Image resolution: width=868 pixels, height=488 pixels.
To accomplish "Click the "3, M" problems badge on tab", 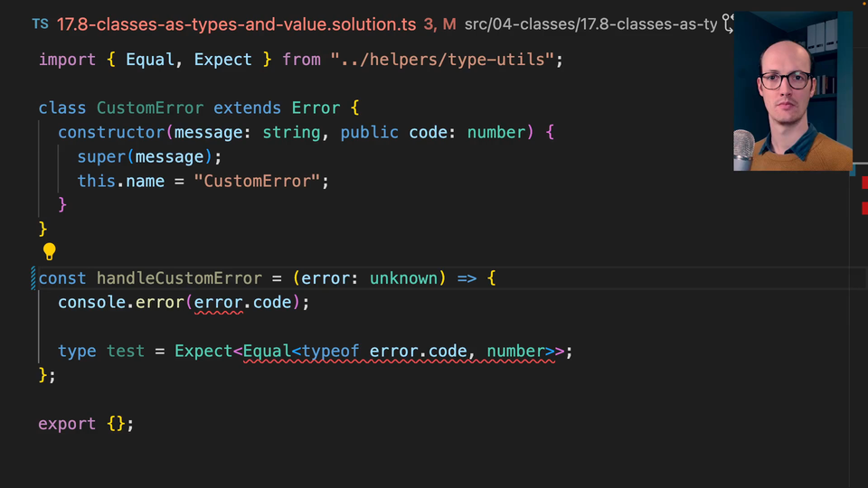I will click(x=437, y=24).
